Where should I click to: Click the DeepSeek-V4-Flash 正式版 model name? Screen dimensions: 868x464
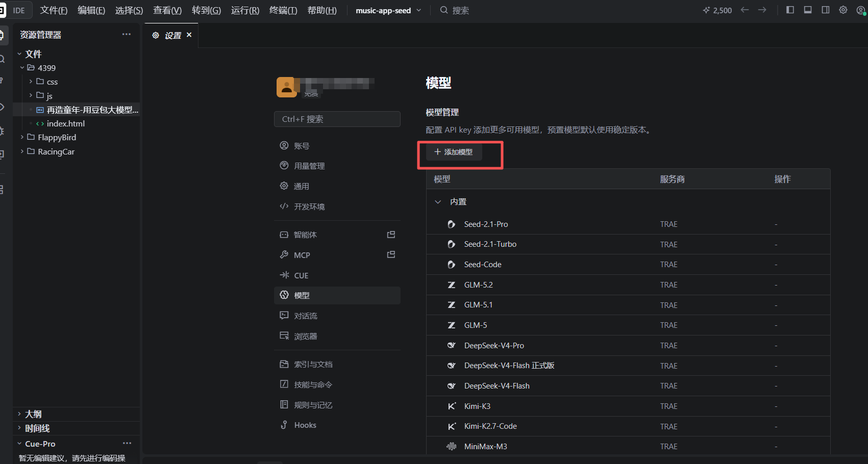click(x=509, y=366)
